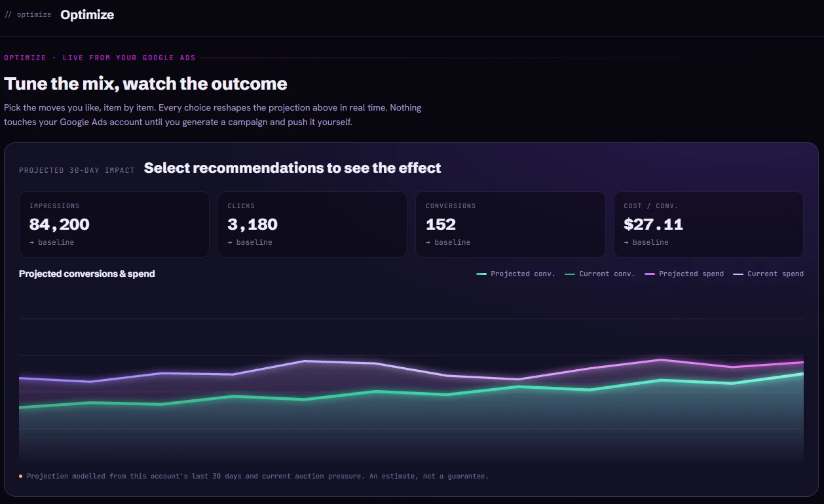Click the 'PROJECTED 30-DAY IMPACT' label
This screenshot has width=824, height=504.
tap(77, 170)
